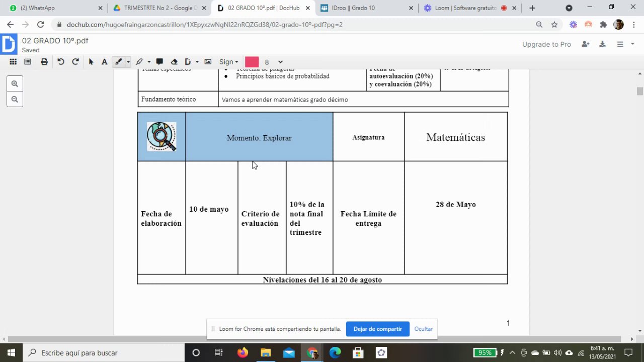Open a new browser tab
The image size is (644, 362).
coord(532,8)
